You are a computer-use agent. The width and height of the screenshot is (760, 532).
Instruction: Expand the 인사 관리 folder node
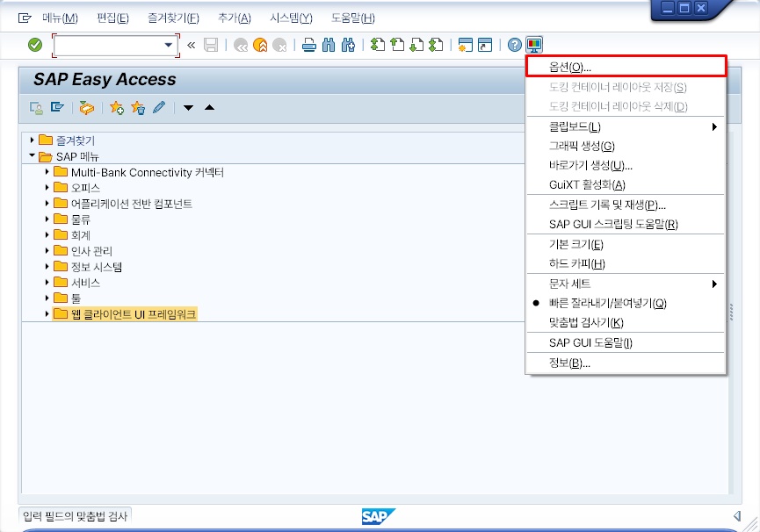[x=47, y=251]
